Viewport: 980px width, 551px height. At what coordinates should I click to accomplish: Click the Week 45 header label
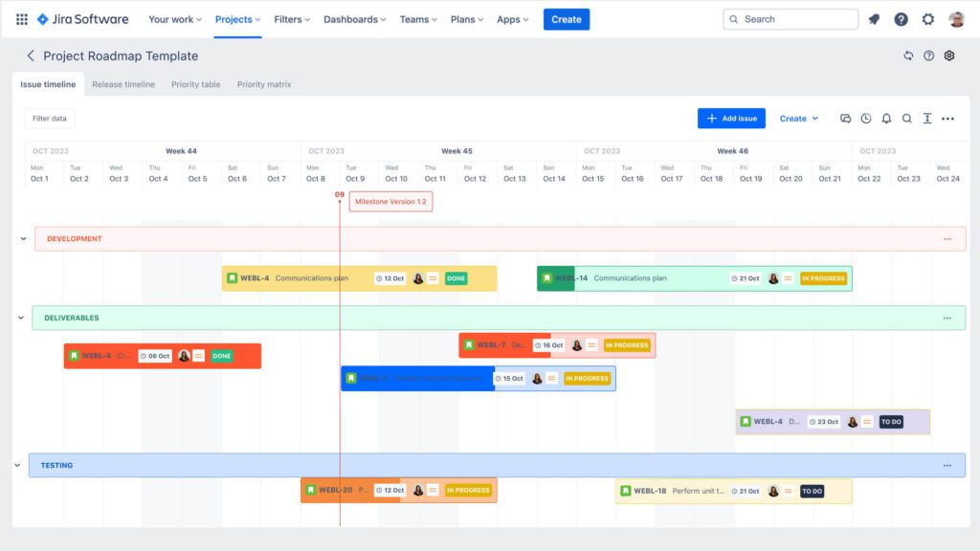(x=457, y=151)
